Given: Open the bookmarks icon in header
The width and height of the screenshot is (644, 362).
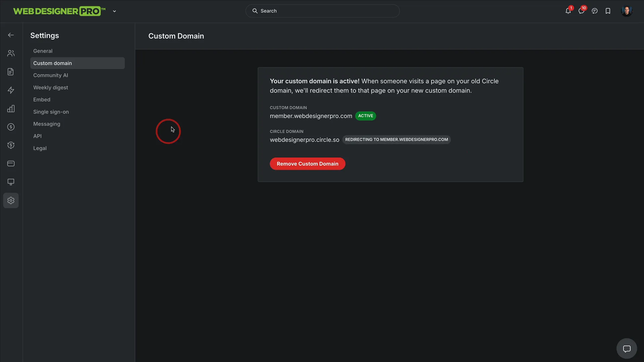Looking at the screenshot, I should point(608,11).
